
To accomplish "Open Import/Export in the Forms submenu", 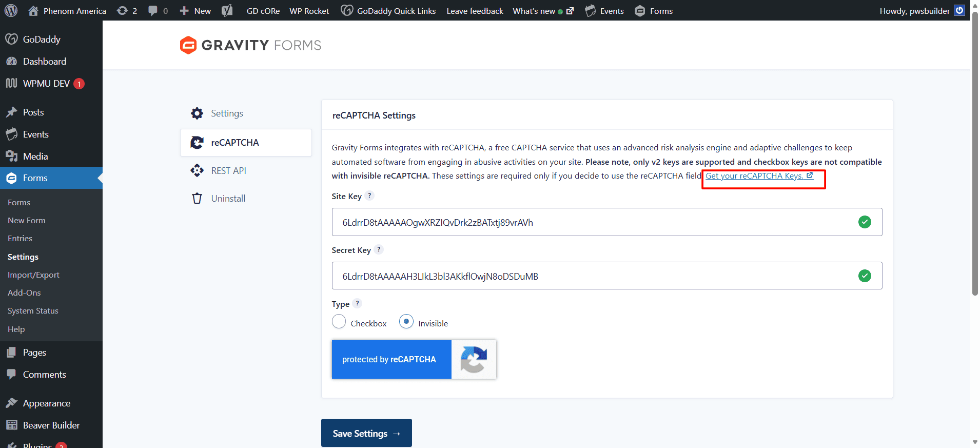I will tap(33, 275).
